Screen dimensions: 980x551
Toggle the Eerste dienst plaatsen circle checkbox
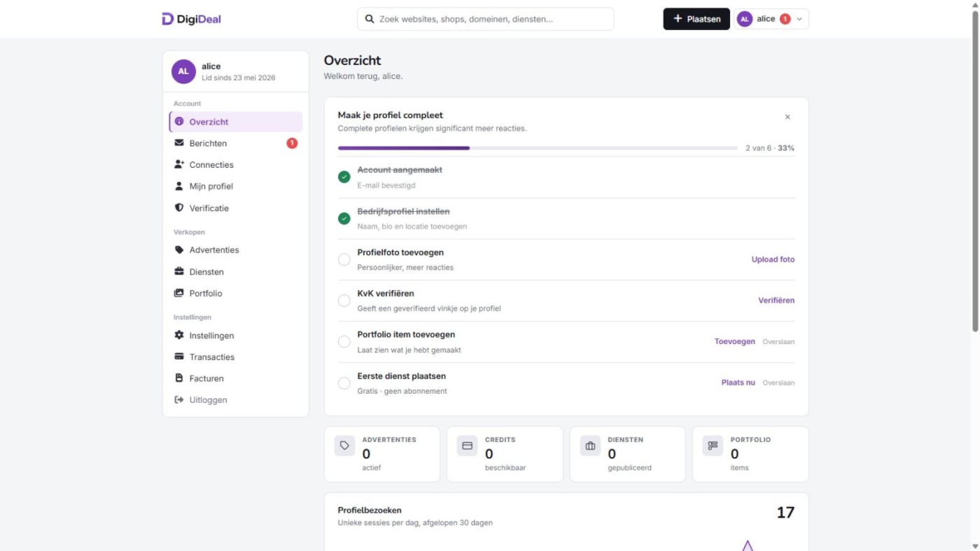tap(344, 383)
